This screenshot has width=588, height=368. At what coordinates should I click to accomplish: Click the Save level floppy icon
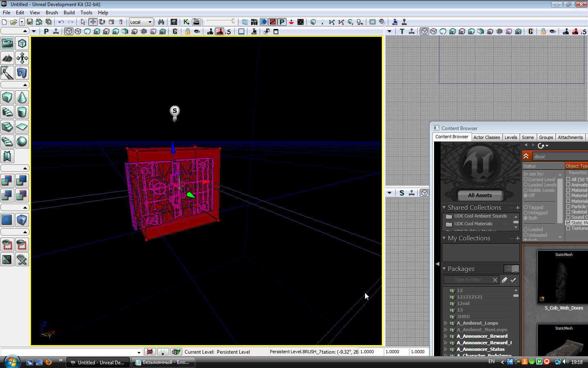[x=30, y=22]
